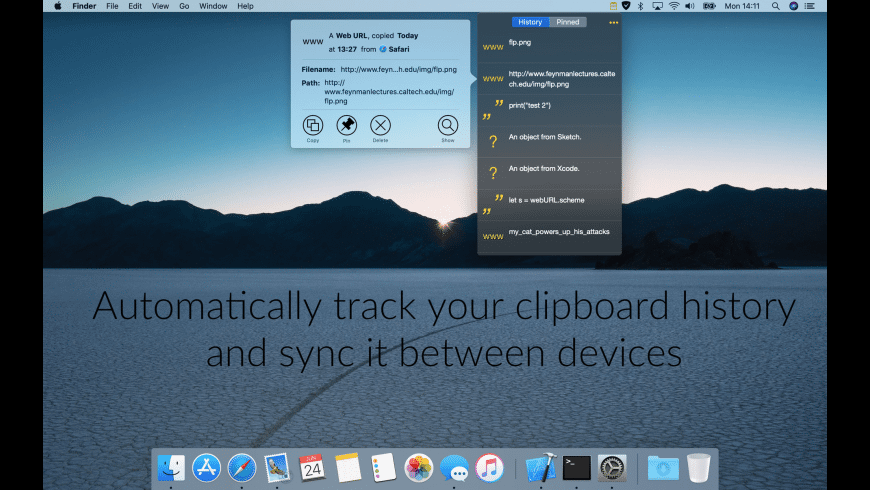This screenshot has height=490, width=870.
Task: Select 'An object from Xcode.' entry
Action: coord(549,174)
